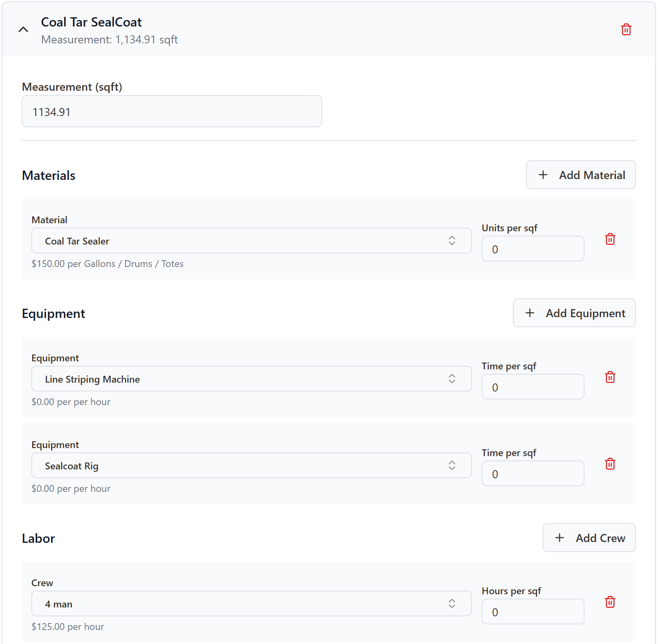658x644 pixels.
Task: Click the Add Material button
Action: tap(581, 175)
